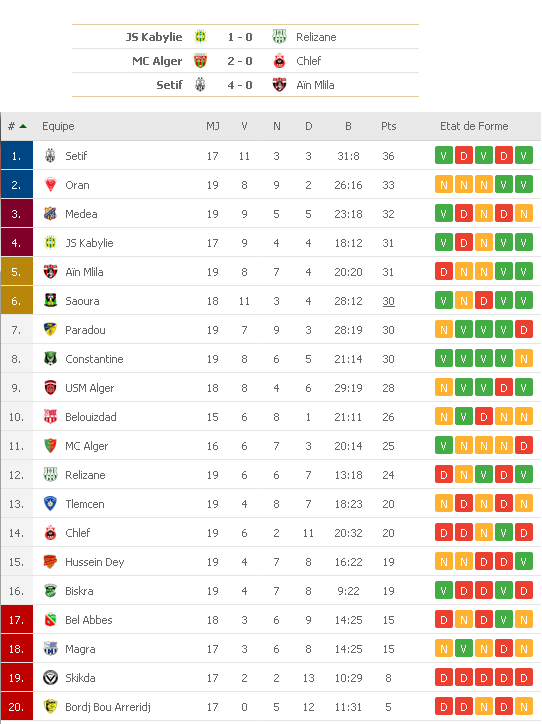Click Saoura's underlined 30 points value

coord(388,301)
